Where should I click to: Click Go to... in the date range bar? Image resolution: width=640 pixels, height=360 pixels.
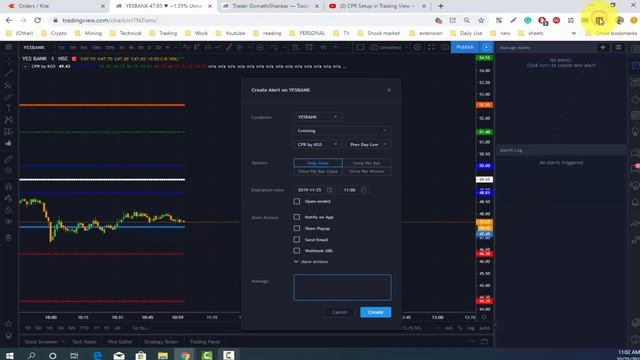pyautogui.click(x=140, y=328)
